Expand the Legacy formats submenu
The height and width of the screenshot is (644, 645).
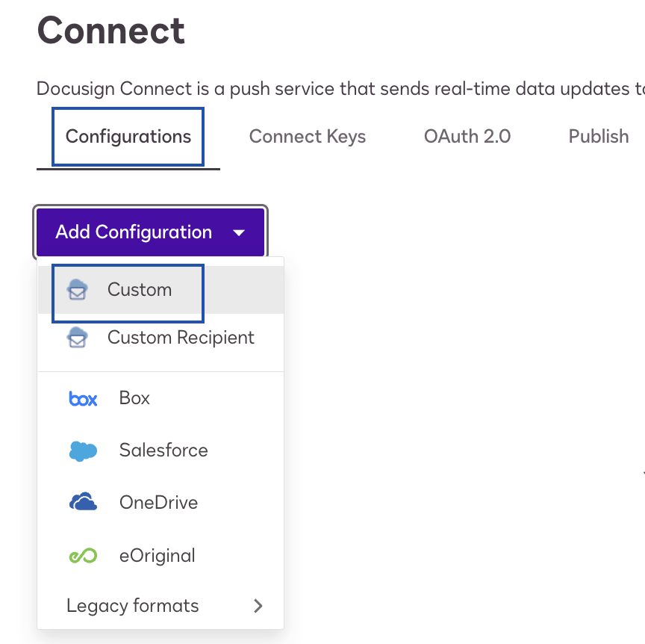[161, 606]
